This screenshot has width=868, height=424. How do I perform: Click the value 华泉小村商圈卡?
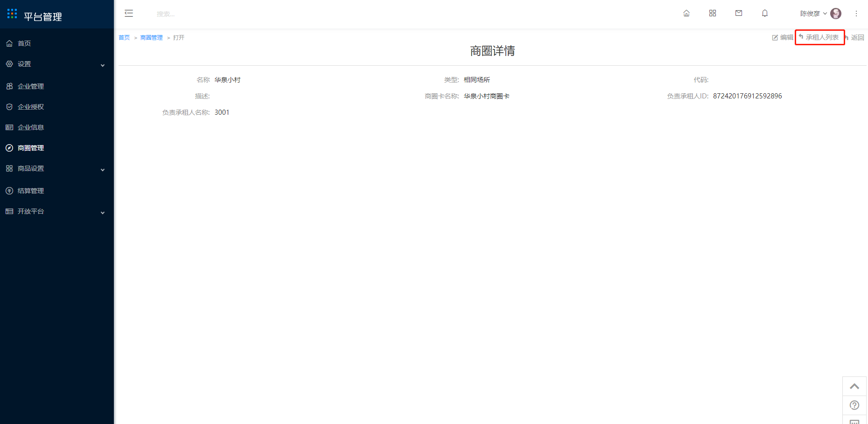tap(487, 96)
